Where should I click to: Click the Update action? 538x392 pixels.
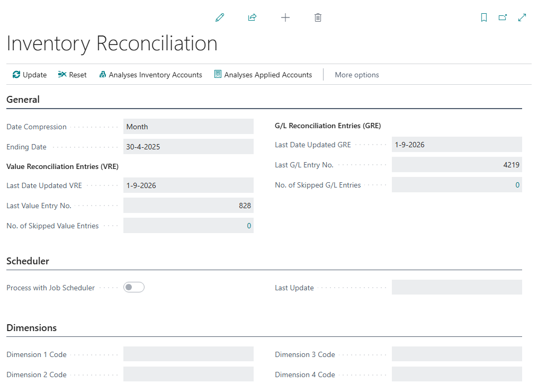pyautogui.click(x=30, y=75)
